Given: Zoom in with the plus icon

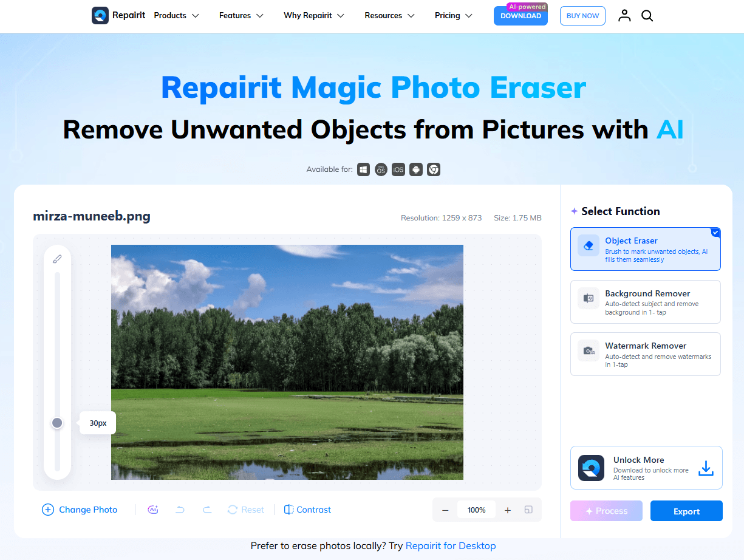Looking at the screenshot, I should 508,510.
